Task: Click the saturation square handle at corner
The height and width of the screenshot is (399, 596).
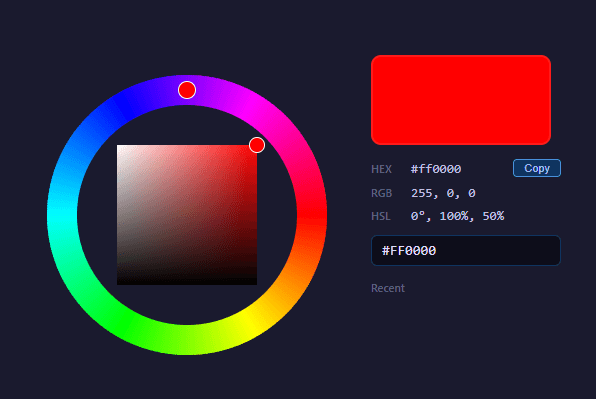Action: (x=257, y=145)
